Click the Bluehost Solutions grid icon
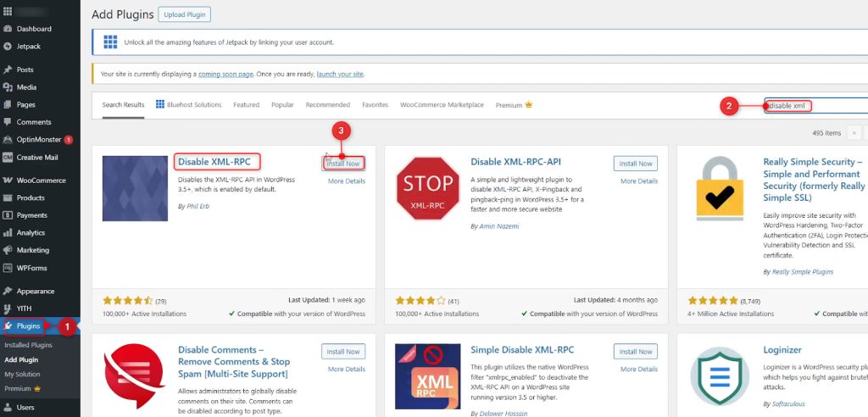This screenshot has height=417, width=868. [160, 104]
